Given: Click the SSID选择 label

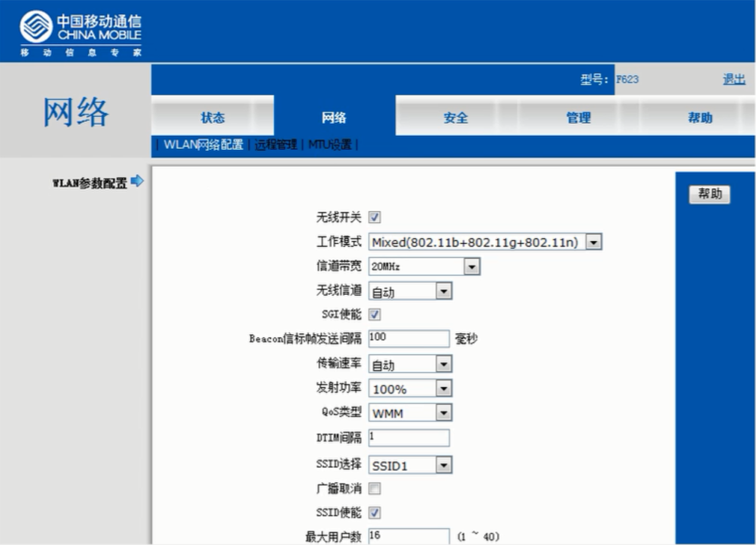Looking at the screenshot, I should click(339, 465).
